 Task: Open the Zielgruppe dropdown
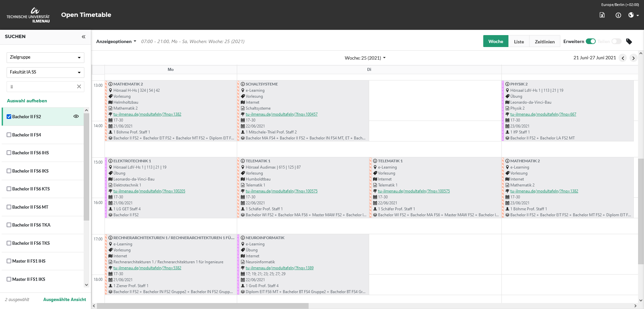click(x=45, y=57)
